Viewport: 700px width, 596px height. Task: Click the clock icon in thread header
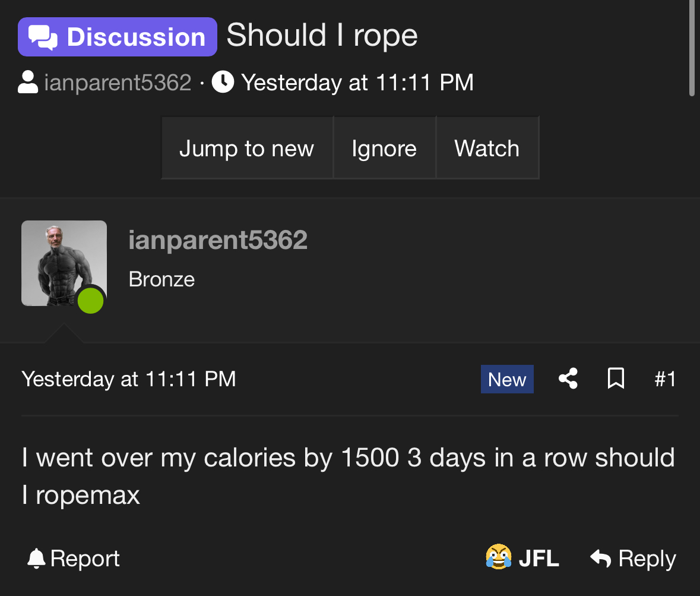[223, 82]
